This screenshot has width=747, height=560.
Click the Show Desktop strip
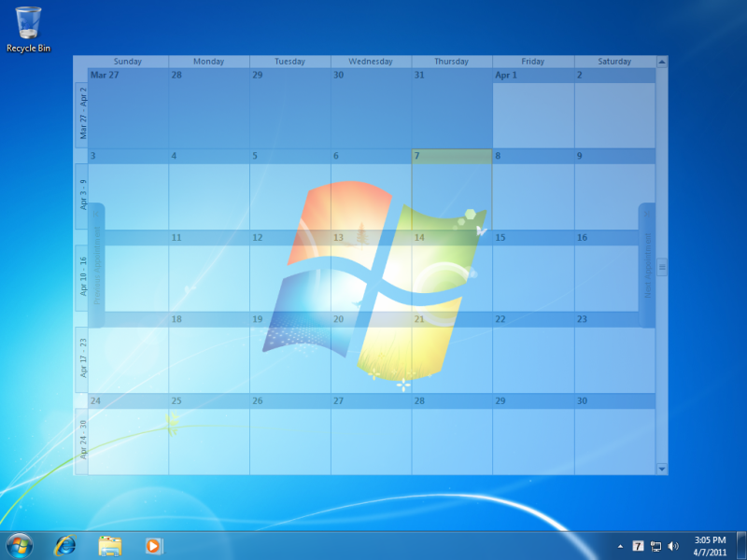(741, 546)
